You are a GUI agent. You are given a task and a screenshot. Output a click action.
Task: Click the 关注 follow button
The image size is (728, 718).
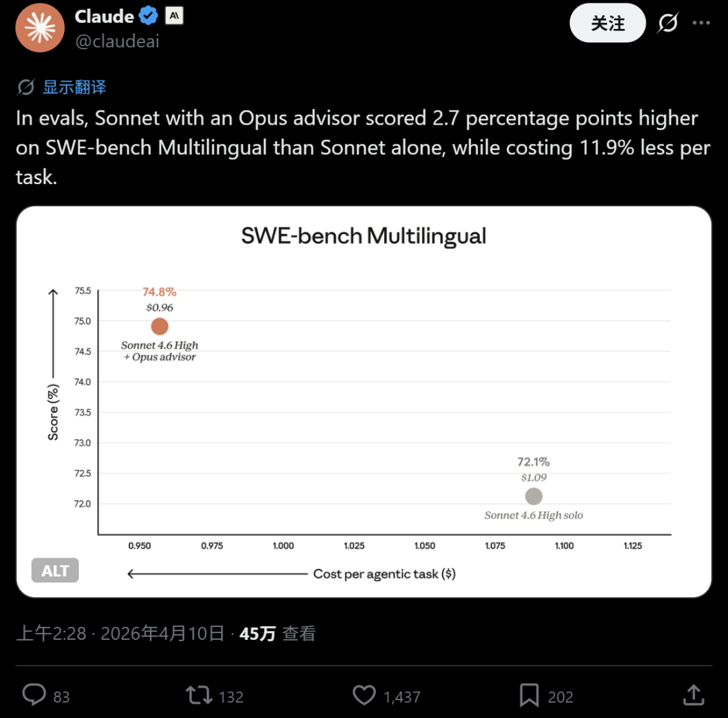pyautogui.click(x=607, y=24)
